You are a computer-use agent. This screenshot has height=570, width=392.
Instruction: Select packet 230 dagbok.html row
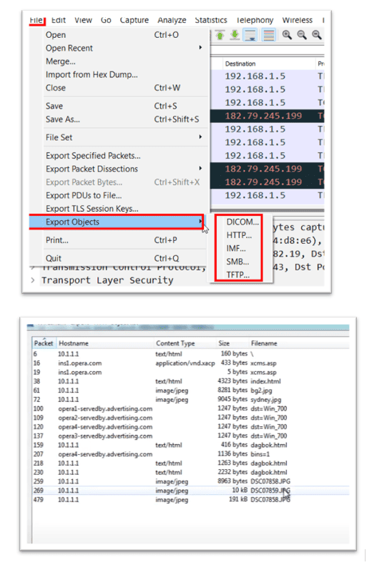click(190, 472)
